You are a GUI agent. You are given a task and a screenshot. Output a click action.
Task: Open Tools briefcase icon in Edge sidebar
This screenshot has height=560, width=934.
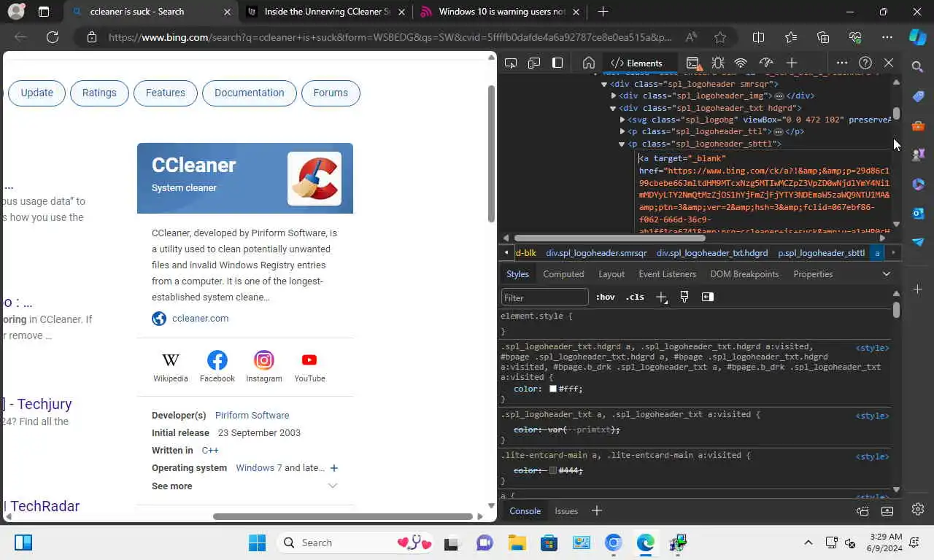tap(918, 125)
